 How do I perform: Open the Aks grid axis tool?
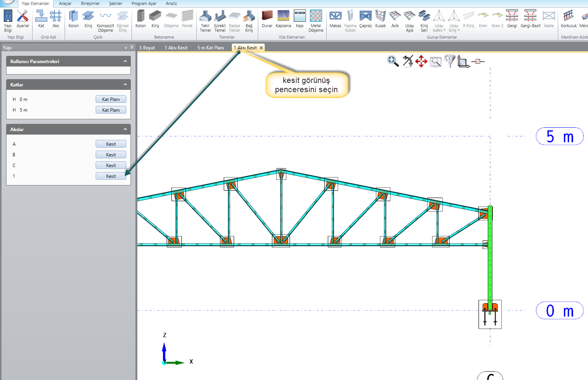(56, 19)
